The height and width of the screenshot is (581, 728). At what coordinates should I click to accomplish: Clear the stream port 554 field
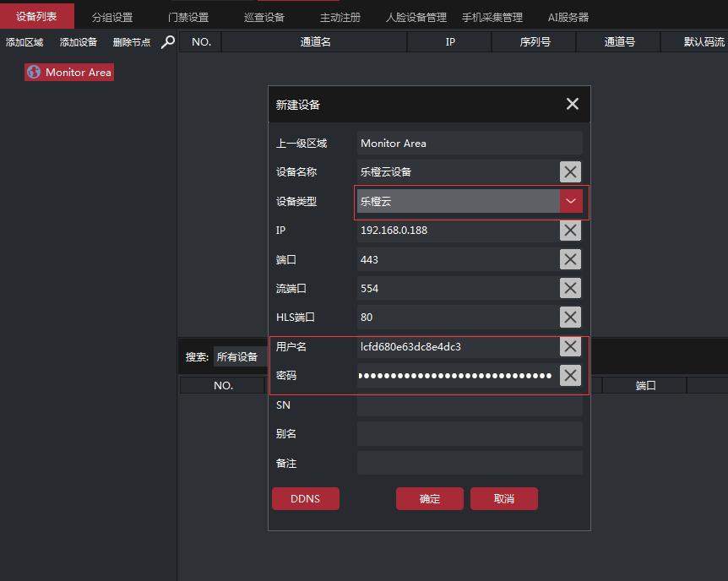[x=571, y=289]
